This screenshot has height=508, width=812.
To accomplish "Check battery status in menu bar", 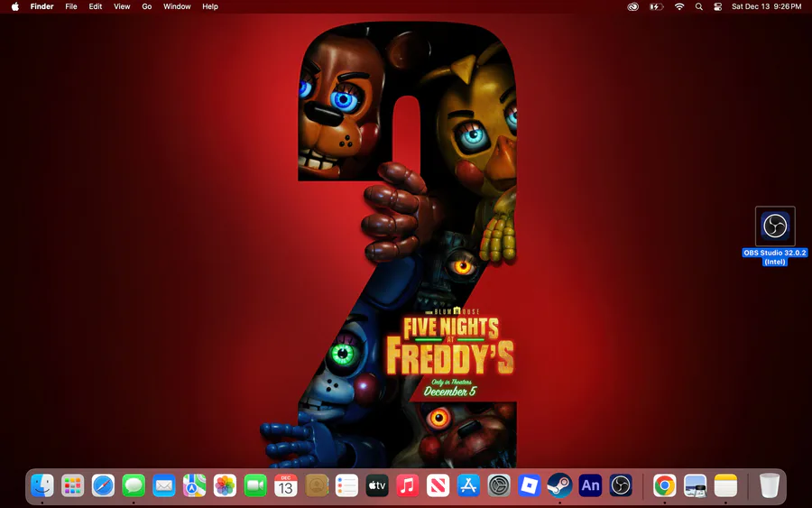I will [x=656, y=6].
